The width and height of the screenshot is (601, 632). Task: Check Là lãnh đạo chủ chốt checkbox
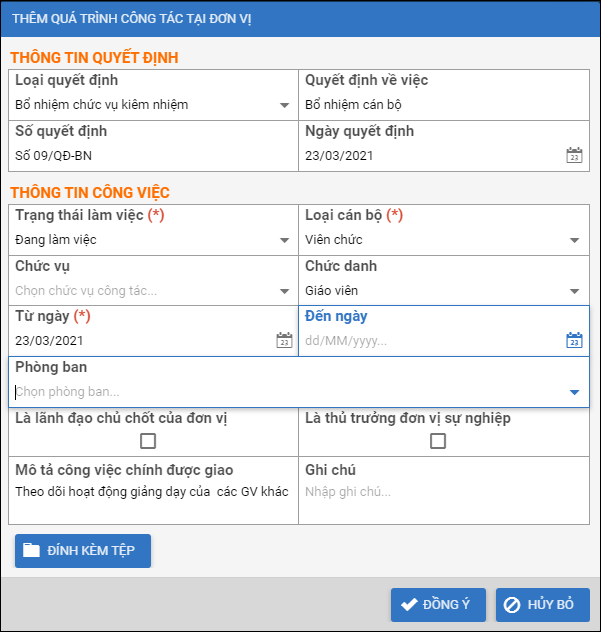(x=148, y=441)
